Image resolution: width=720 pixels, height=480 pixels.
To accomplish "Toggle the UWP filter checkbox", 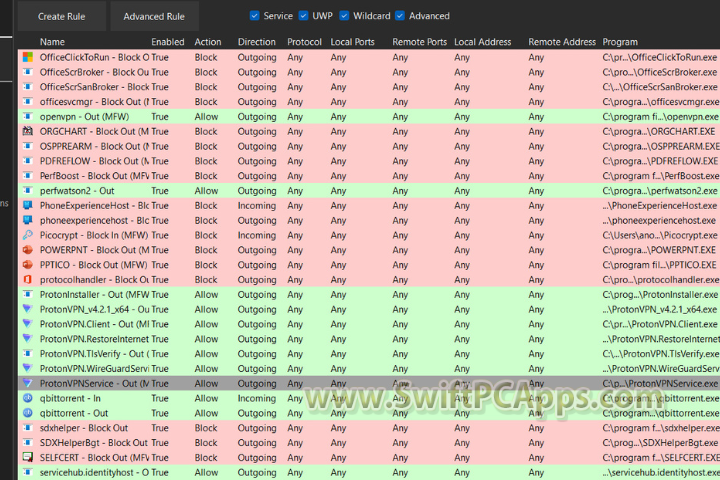I will point(303,16).
